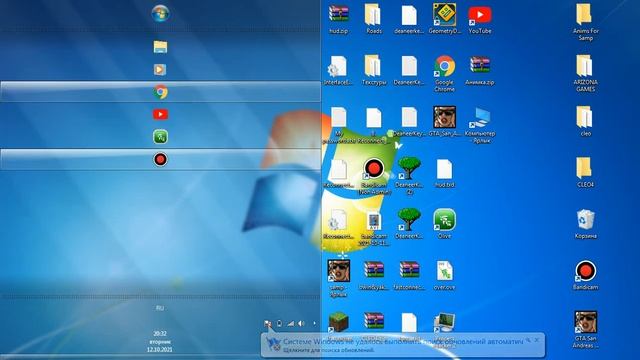
Task: Select the computer monitor shortcut icon
Action: 444,322
